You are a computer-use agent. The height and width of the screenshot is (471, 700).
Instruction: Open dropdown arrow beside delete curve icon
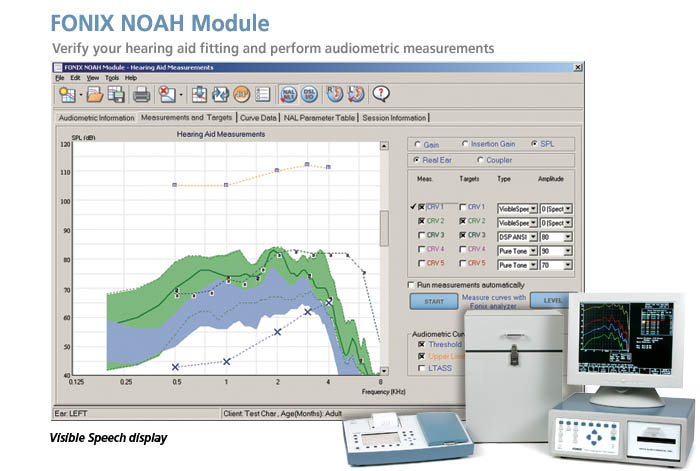[x=181, y=95]
